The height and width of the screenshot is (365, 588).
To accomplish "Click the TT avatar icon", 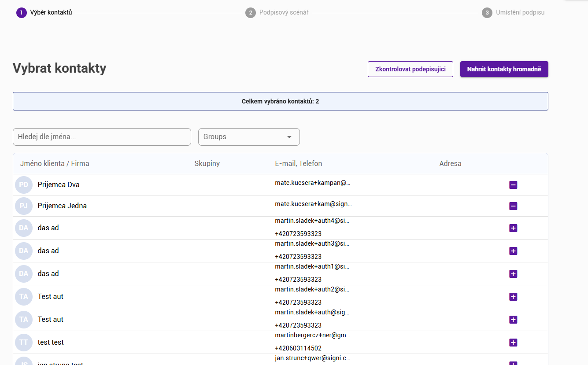I will [24, 343].
